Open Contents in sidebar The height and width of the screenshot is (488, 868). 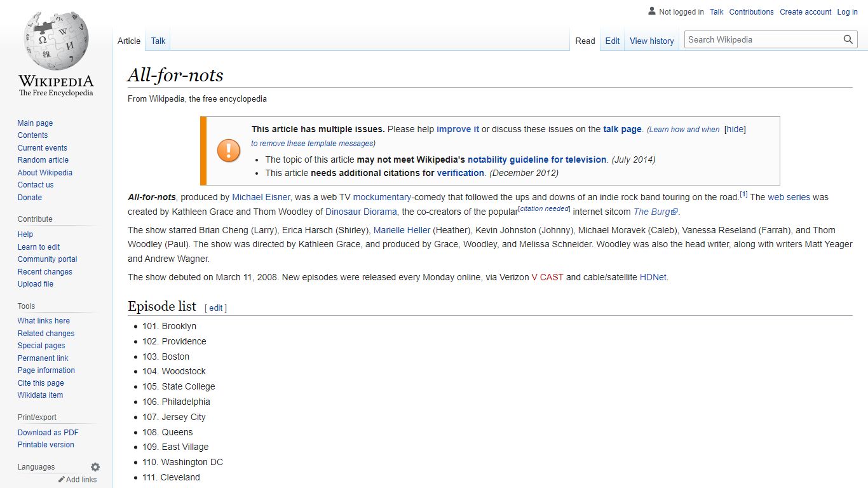[32, 135]
